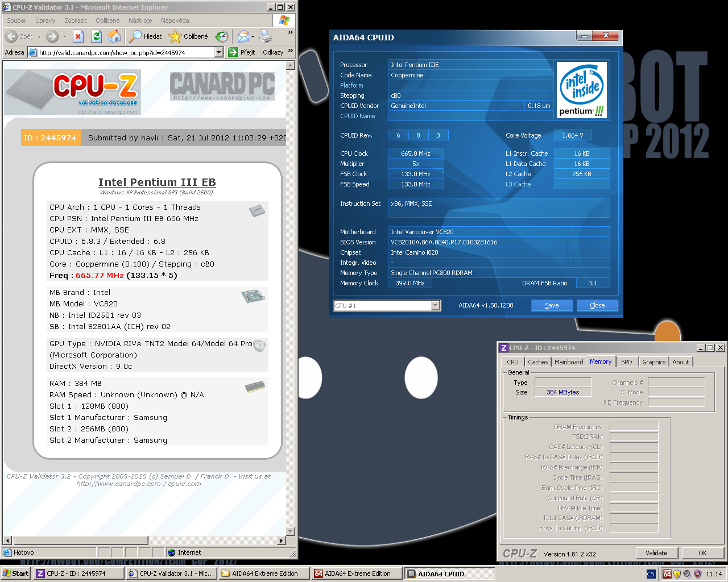Click the yellow security shield tray icon
The width and height of the screenshot is (728, 582).
[x=677, y=574]
